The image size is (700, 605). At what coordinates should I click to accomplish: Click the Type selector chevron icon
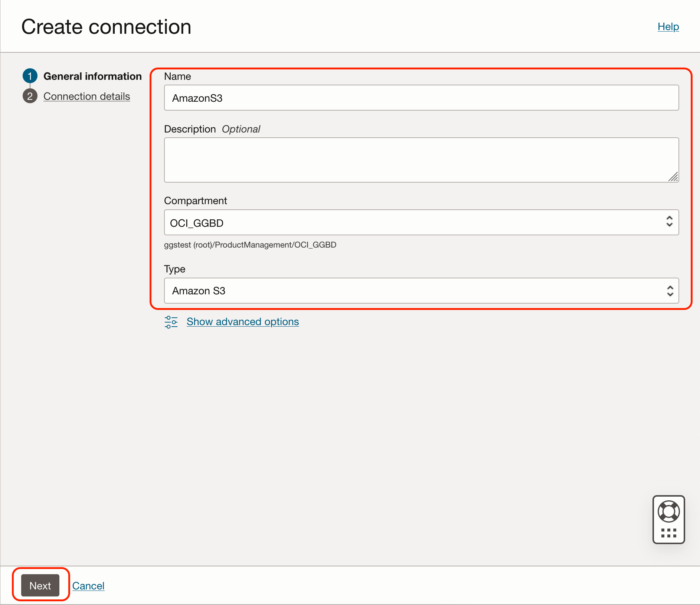pyautogui.click(x=669, y=291)
